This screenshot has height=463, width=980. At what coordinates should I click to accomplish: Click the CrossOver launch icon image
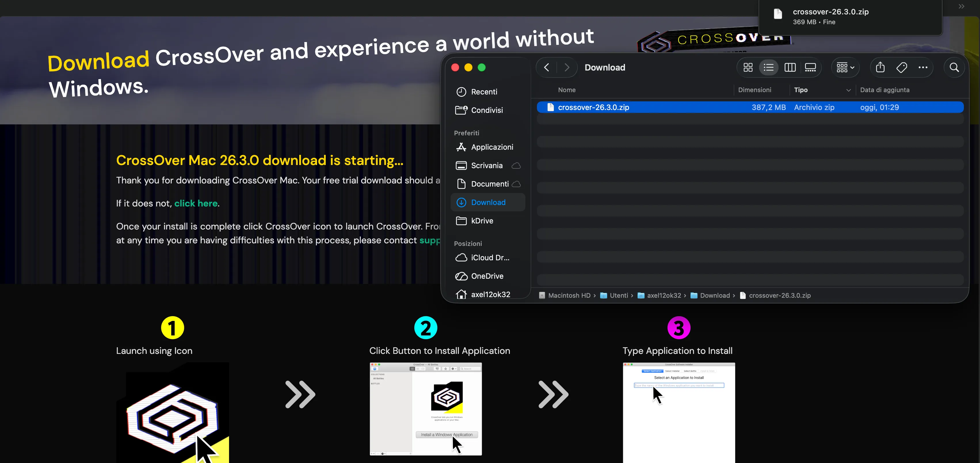[x=172, y=413]
